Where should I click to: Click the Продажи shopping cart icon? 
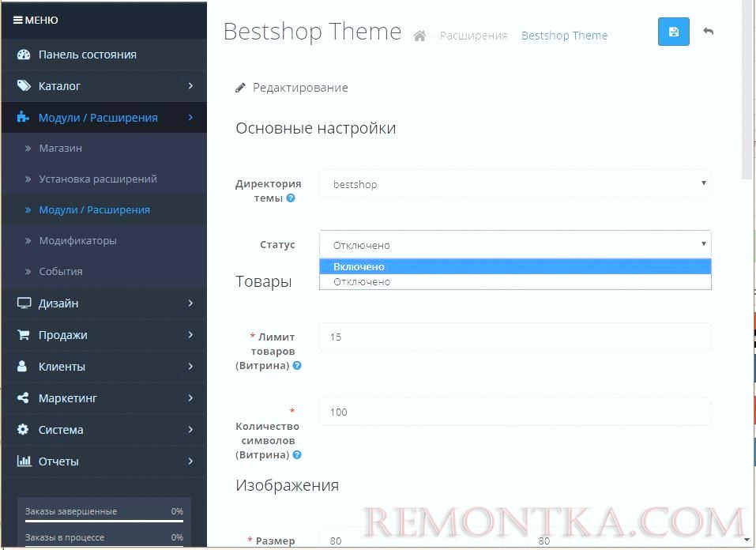pos(23,335)
